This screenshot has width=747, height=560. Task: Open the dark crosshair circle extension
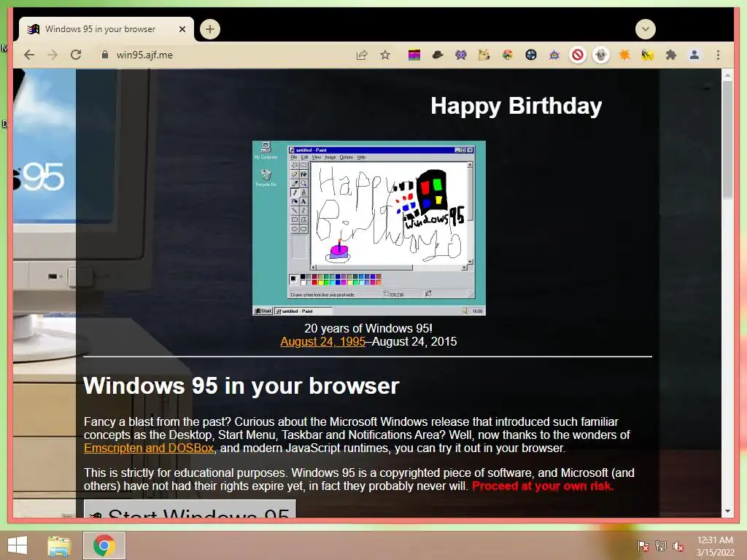click(531, 55)
